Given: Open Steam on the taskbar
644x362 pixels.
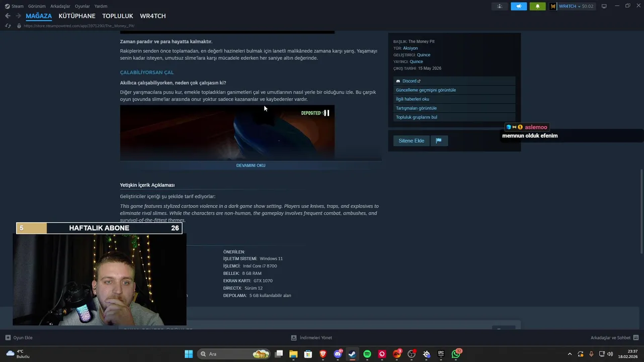Looking at the screenshot, I should click(x=352, y=354).
